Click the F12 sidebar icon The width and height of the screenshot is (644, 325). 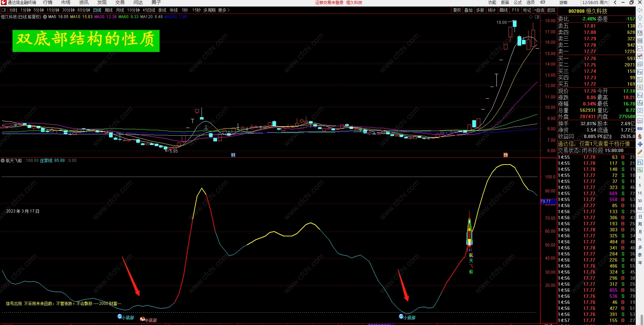(x=640, y=95)
